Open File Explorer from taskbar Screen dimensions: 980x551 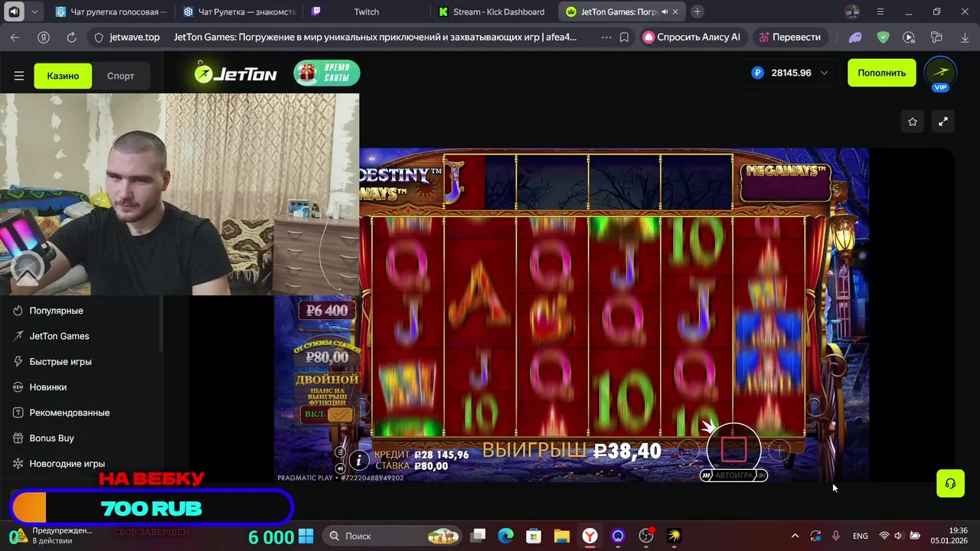click(561, 536)
